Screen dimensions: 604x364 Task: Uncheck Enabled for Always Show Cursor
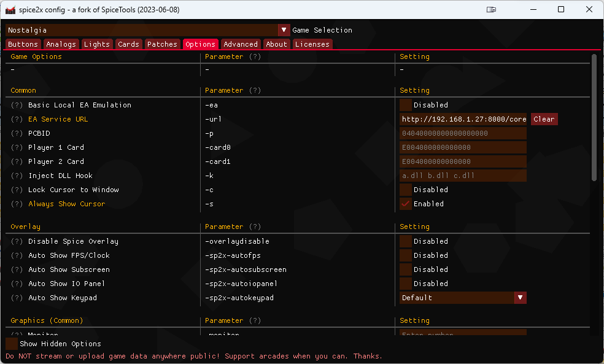tap(405, 203)
